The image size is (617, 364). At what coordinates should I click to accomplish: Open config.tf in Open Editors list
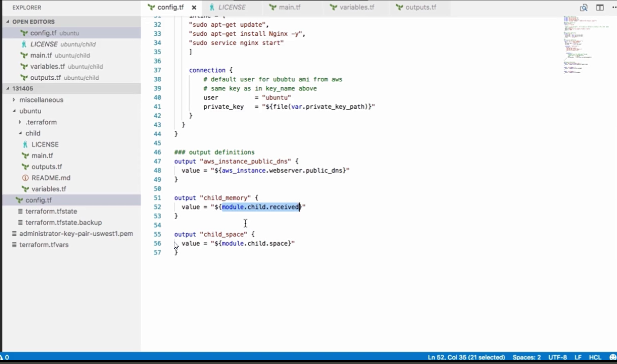71,33
